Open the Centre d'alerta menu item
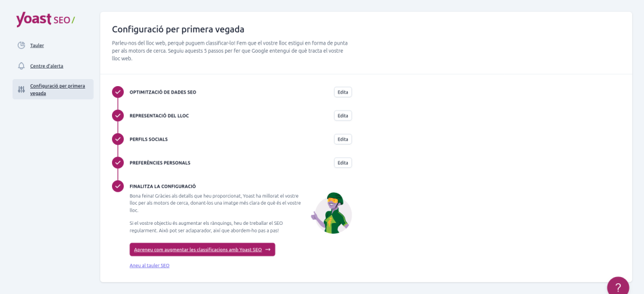The image size is (644, 294). click(x=47, y=66)
